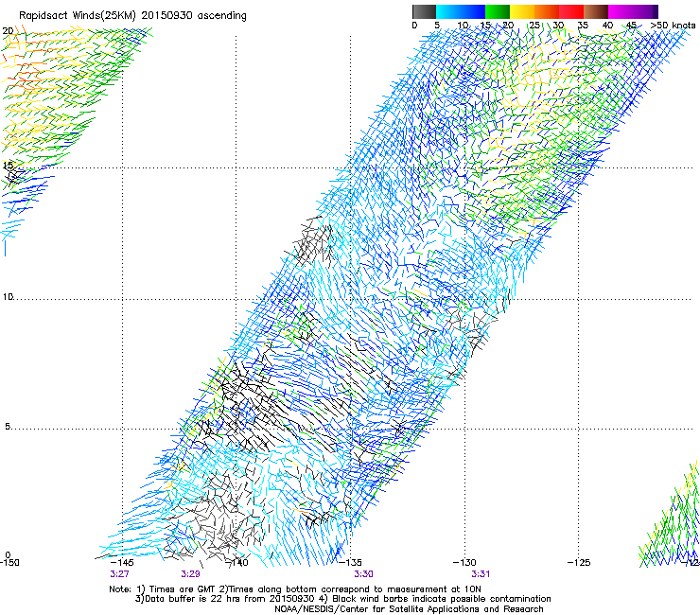Select the green 15-20 knots legend color
700x615 pixels.
point(498,11)
